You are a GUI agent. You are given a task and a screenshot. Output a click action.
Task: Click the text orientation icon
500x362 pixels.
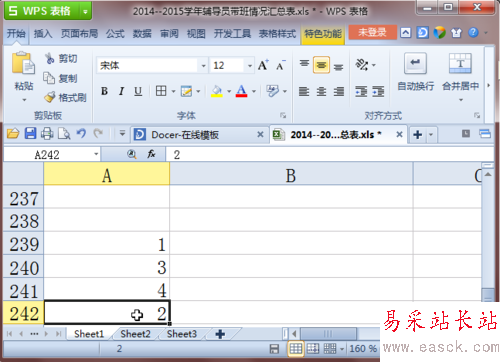tap(362, 65)
